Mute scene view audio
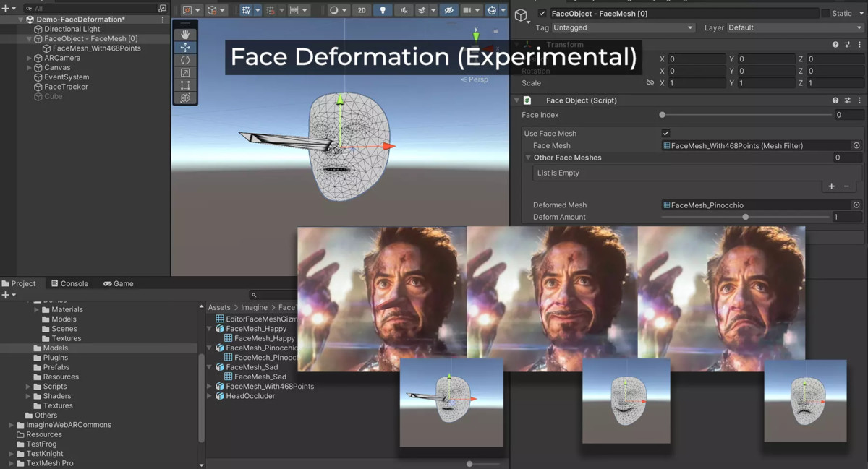868x469 pixels. point(404,10)
